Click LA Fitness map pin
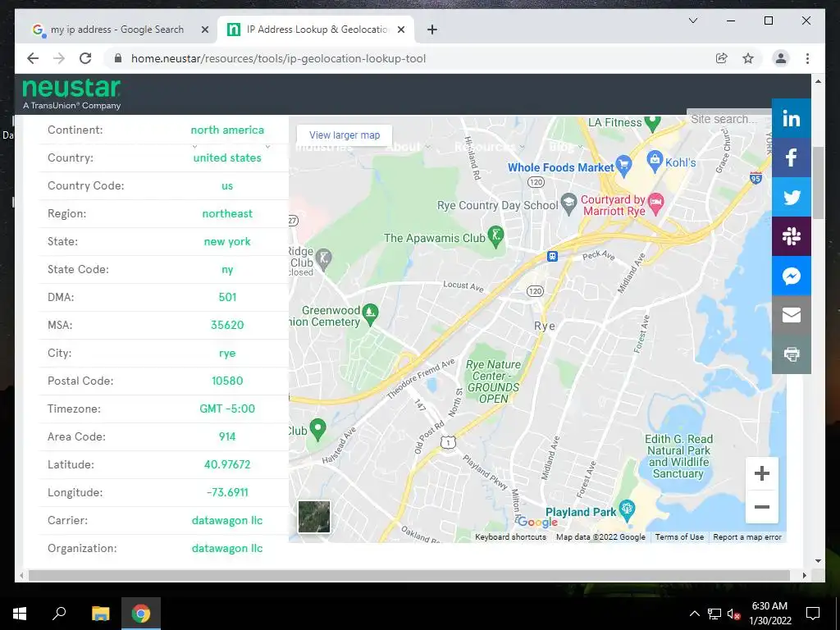Screen dimensions: 840x630 pyautogui.click(x=652, y=124)
